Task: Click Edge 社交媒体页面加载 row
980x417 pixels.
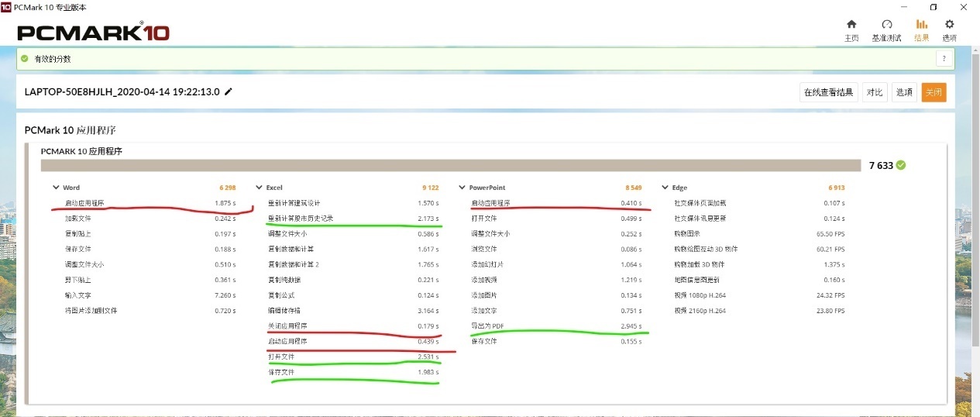Action: [x=759, y=203]
